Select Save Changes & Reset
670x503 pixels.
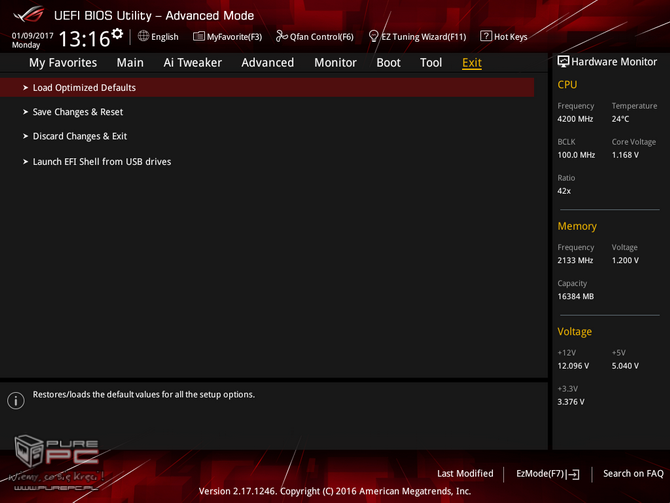(78, 112)
